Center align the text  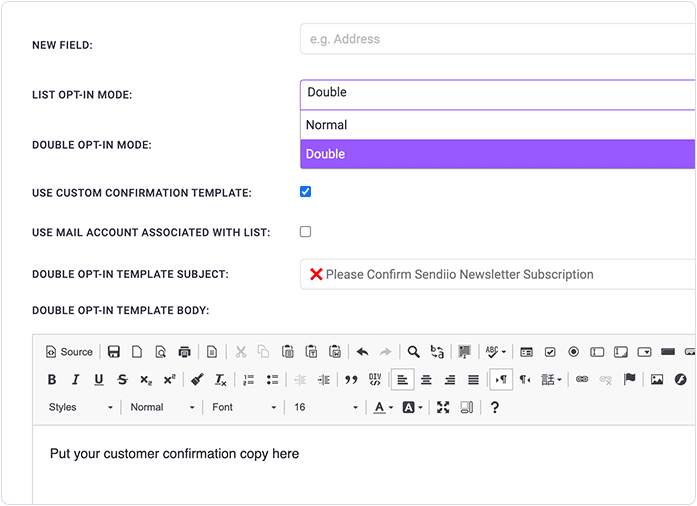click(x=426, y=380)
